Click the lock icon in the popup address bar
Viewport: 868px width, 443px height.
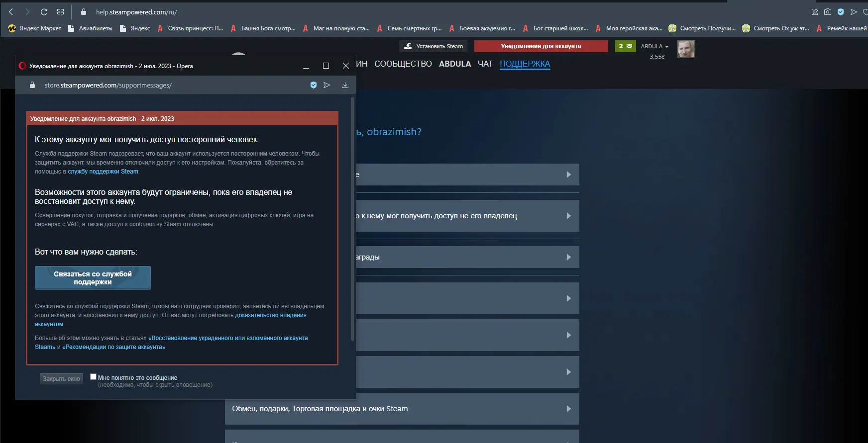tap(32, 85)
